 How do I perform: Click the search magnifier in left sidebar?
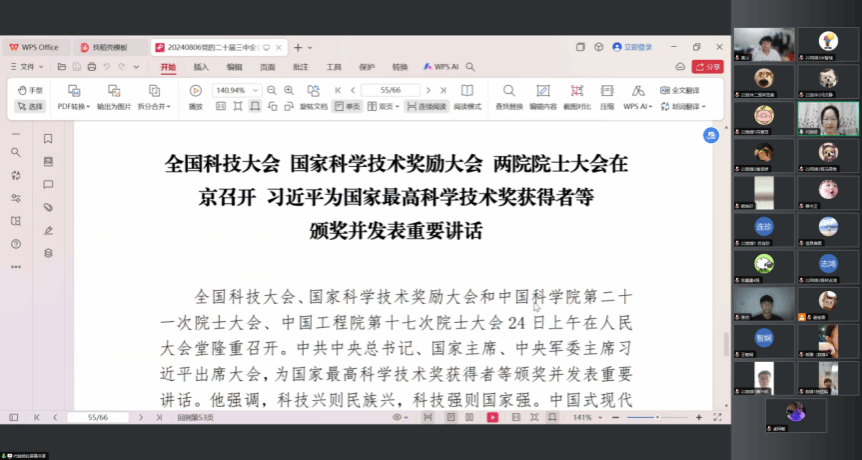pyautogui.click(x=15, y=152)
